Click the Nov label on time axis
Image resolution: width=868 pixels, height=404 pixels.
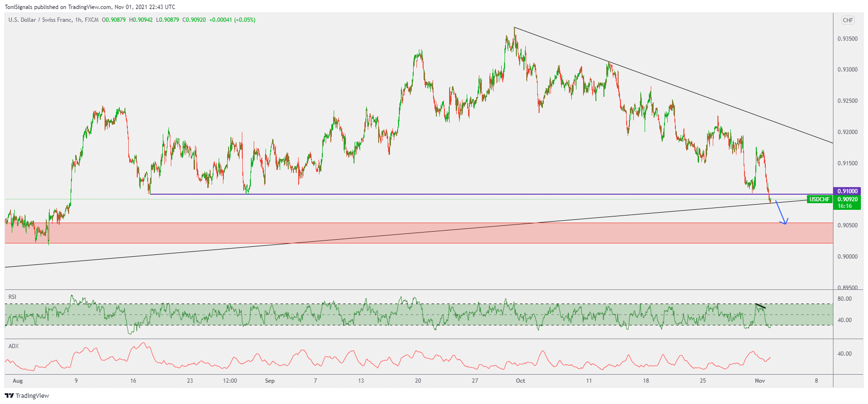tap(760, 381)
